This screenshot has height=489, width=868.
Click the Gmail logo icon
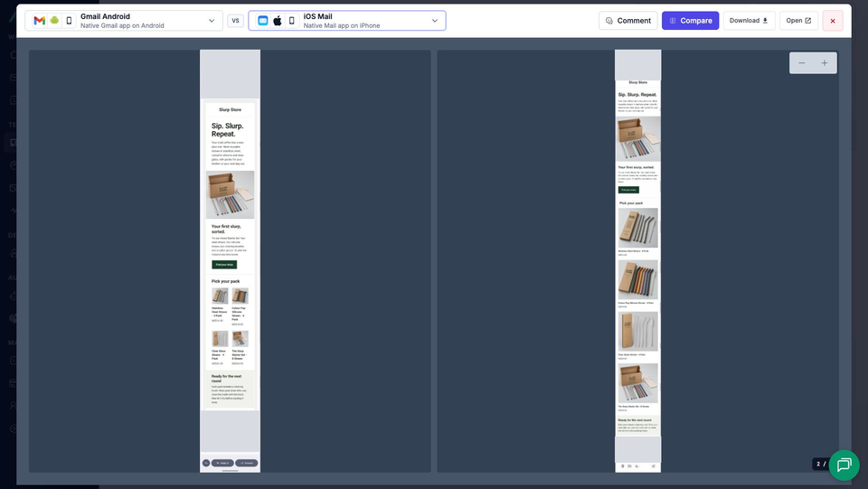(x=39, y=21)
